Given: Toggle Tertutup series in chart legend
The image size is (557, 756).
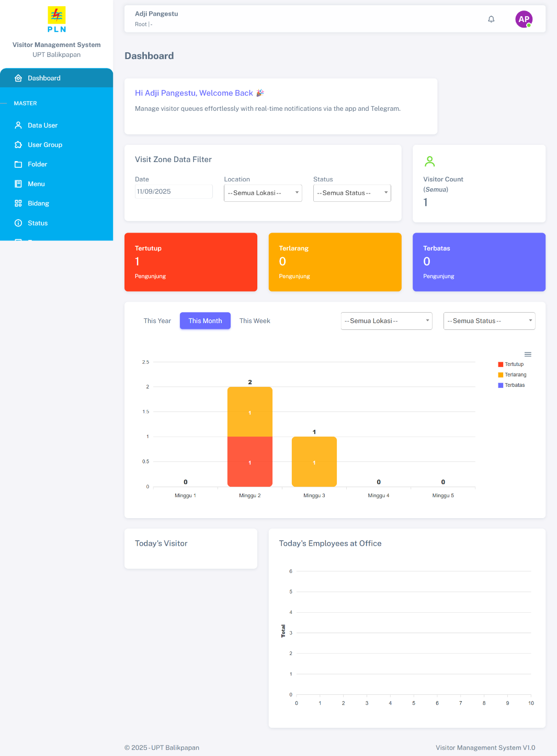Looking at the screenshot, I should [x=514, y=364].
